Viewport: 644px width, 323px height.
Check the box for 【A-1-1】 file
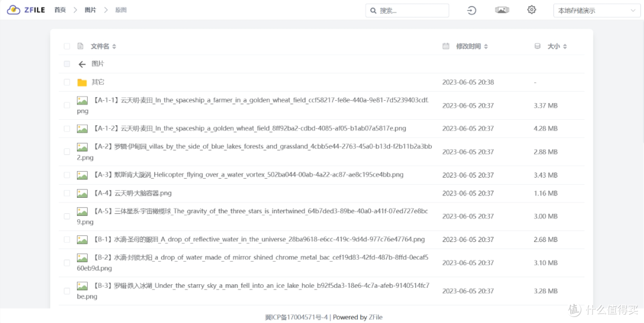(67, 105)
